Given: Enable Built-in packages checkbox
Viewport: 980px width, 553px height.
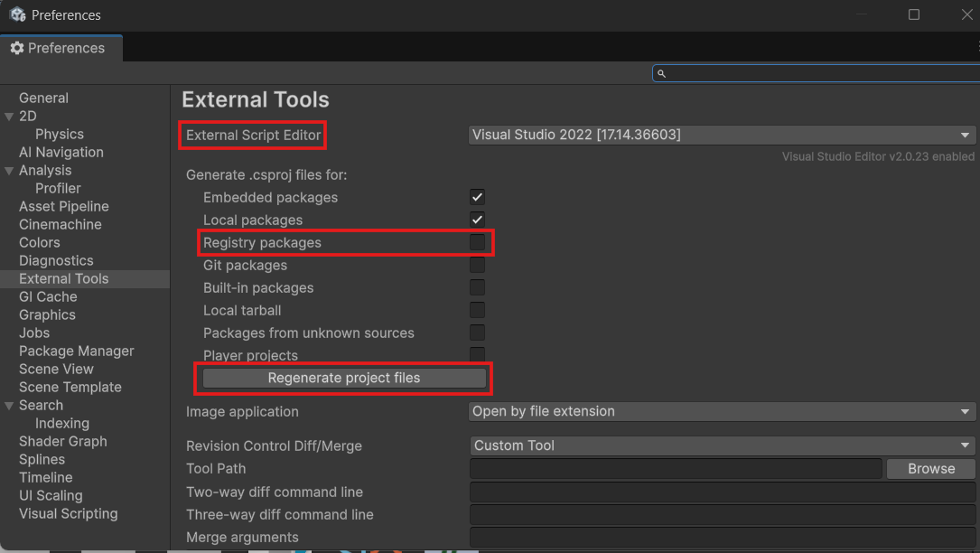Looking at the screenshot, I should pyautogui.click(x=477, y=287).
